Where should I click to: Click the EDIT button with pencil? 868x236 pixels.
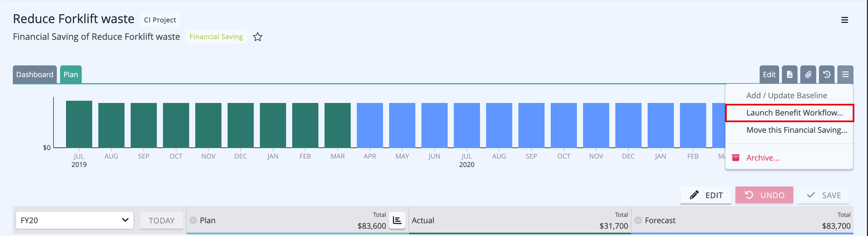(706, 195)
